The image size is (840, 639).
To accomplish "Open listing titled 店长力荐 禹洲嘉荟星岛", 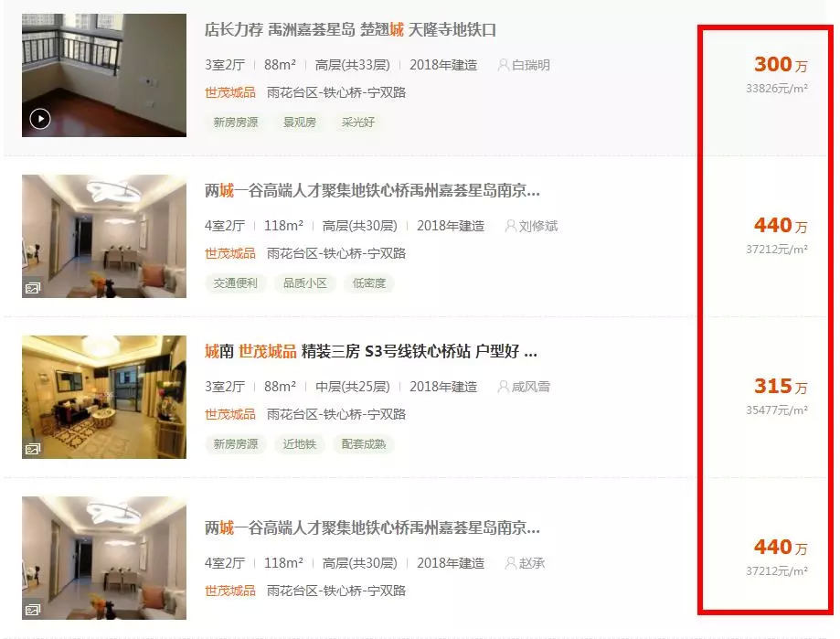I will (x=350, y=29).
